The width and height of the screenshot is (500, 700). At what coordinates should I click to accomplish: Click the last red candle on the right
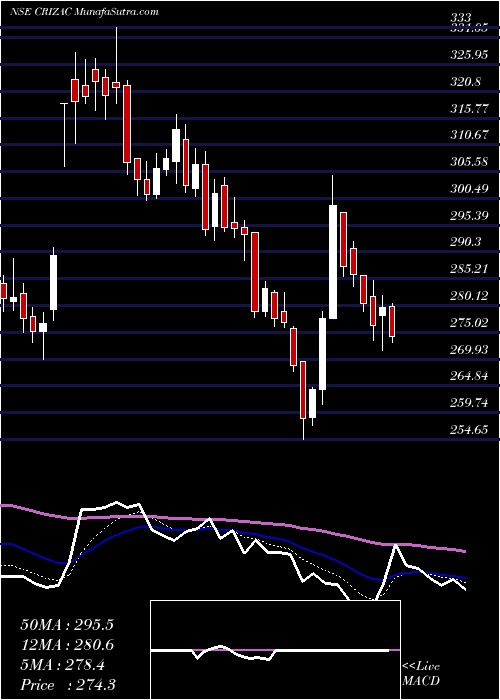(392, 321)
